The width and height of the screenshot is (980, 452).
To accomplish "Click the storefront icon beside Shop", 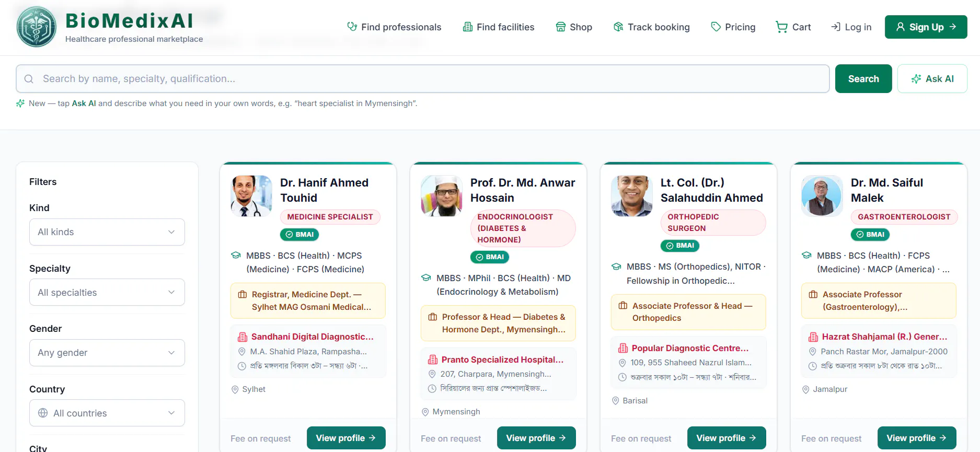I will tap(561, 27).
